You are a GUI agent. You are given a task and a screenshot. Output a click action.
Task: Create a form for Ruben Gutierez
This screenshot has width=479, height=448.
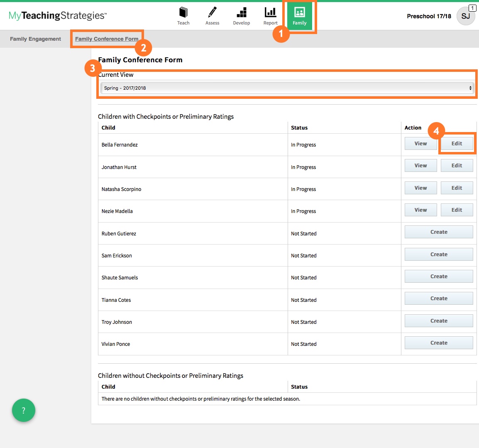tap(439, 232)
